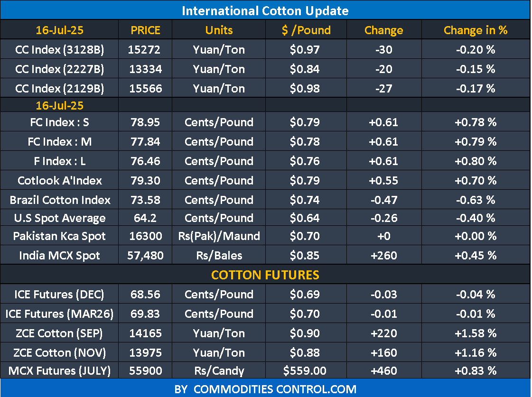
Task: Open the COMMODITIES CONTROL.COM footer link
Action: tap(265, 389)
